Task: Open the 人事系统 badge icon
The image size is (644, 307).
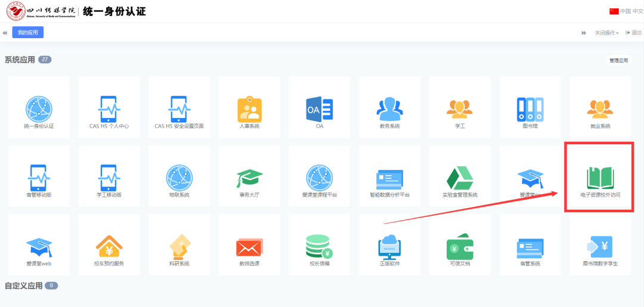Action: pyautogui.click(x=249, y=109)
